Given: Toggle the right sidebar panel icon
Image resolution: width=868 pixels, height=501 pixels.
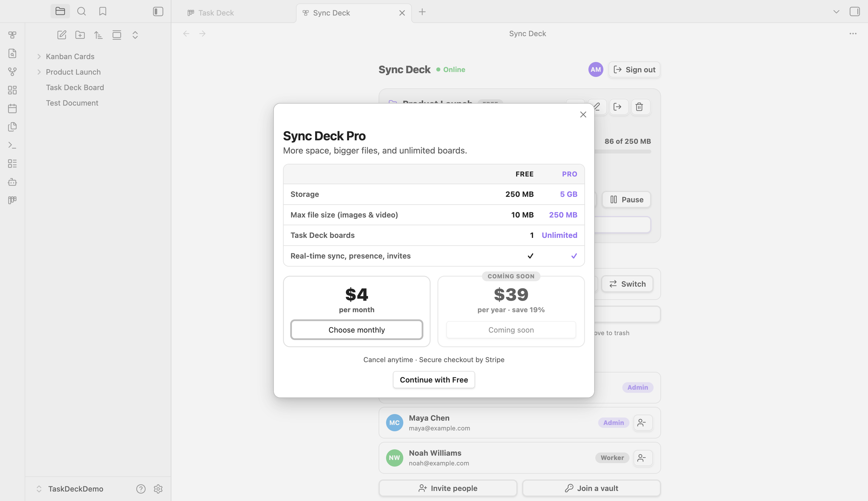Looking at the screenshot, I should click(855, 12).
